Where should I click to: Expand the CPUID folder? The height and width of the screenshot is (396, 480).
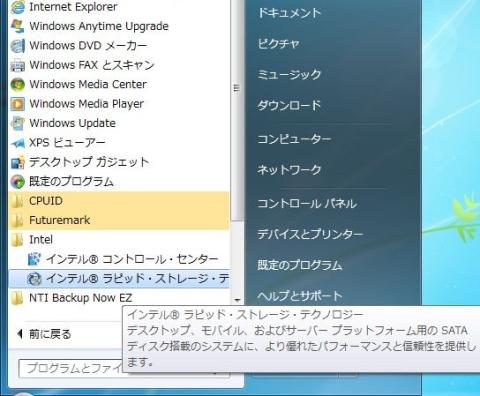click(18, 201)
